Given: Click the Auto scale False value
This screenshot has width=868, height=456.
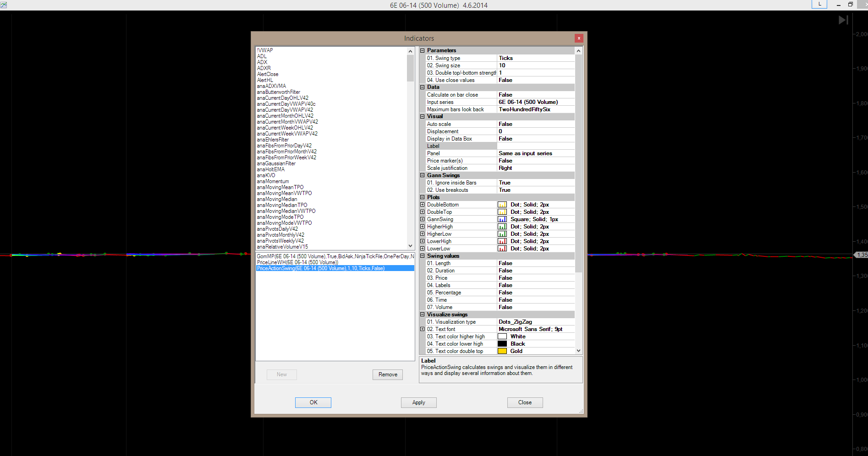Looking at the screenshot, I should tap(536, 124).
